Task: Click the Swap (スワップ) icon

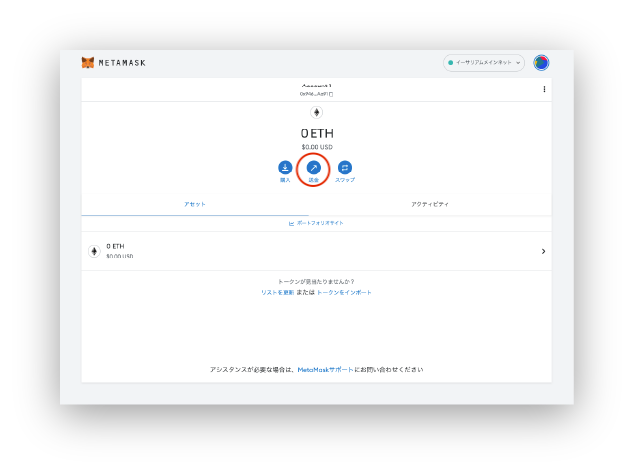Action: click(345, 167)
